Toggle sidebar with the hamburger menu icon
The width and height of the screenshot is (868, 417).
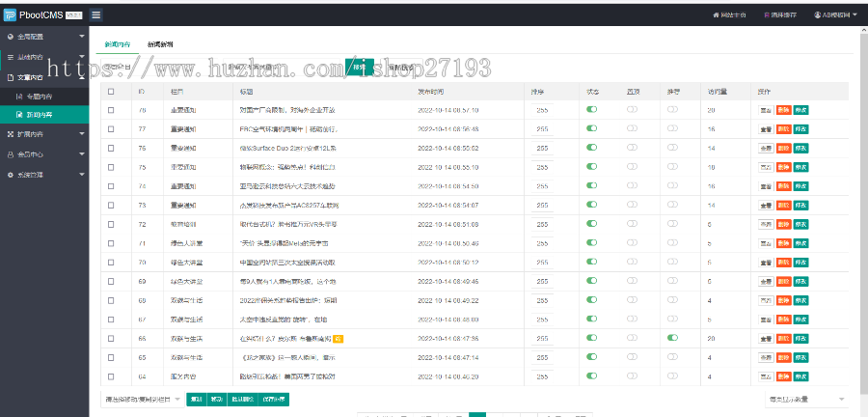(x=96, y=14)
